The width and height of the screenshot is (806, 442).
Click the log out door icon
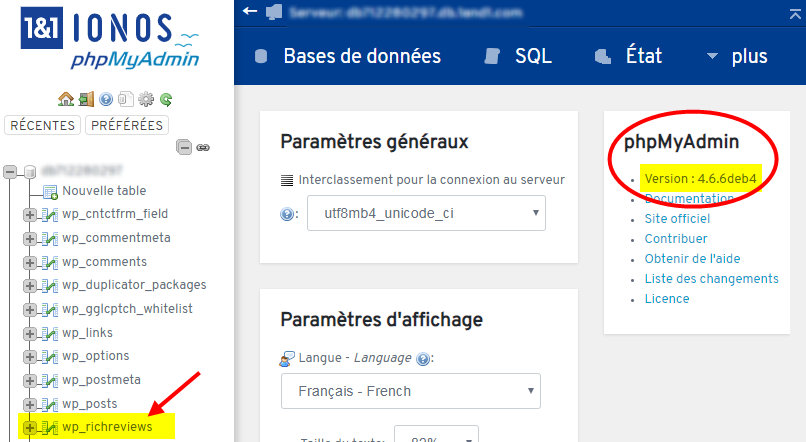(x=86, y=99)
